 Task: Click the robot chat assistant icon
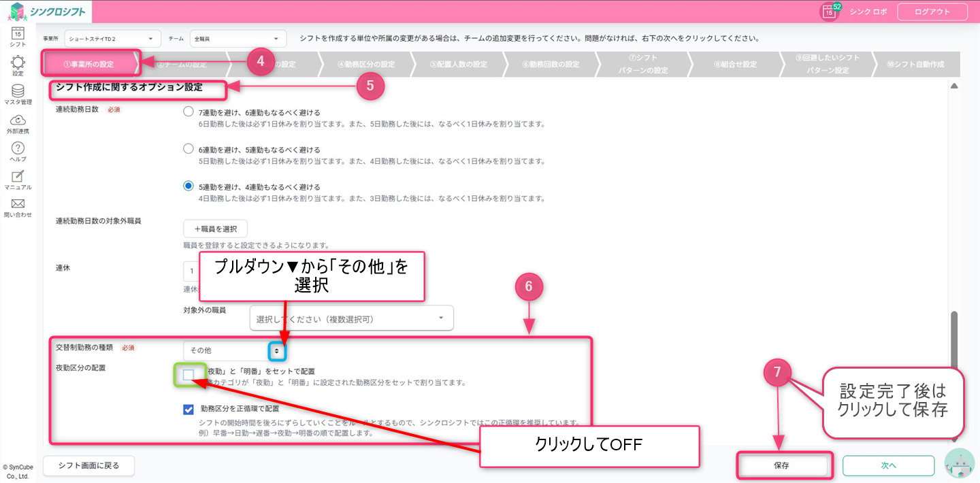click(959, 465)
